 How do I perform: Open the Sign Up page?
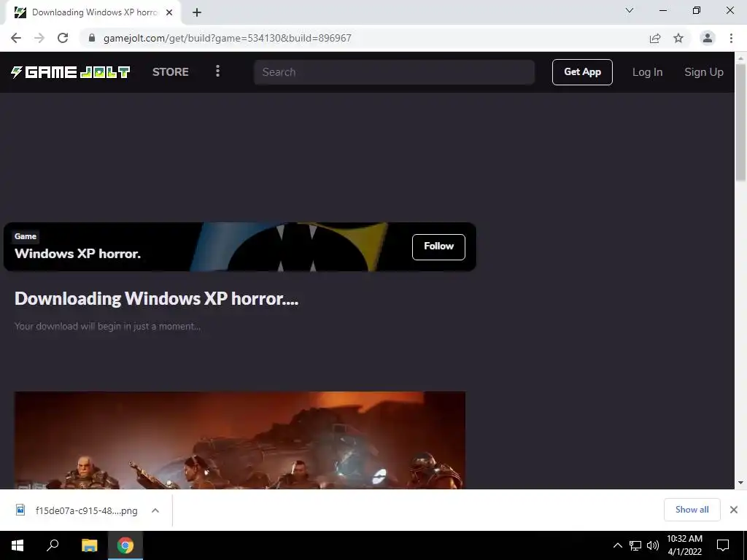(704, 72)
